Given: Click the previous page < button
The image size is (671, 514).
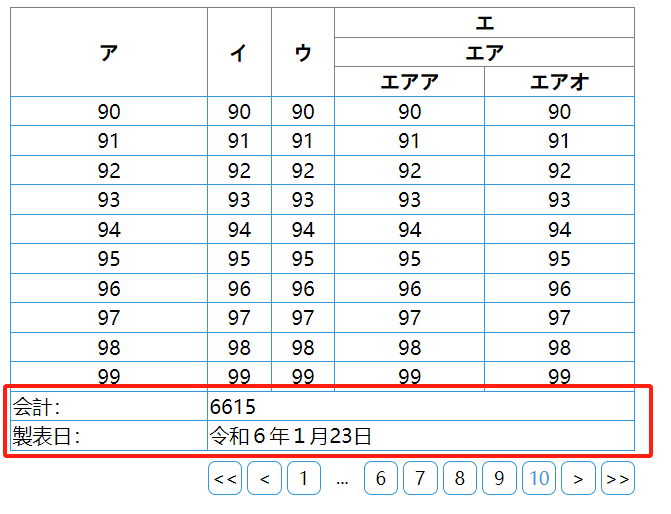Looking at the screenshot, I should coord(264,478).
